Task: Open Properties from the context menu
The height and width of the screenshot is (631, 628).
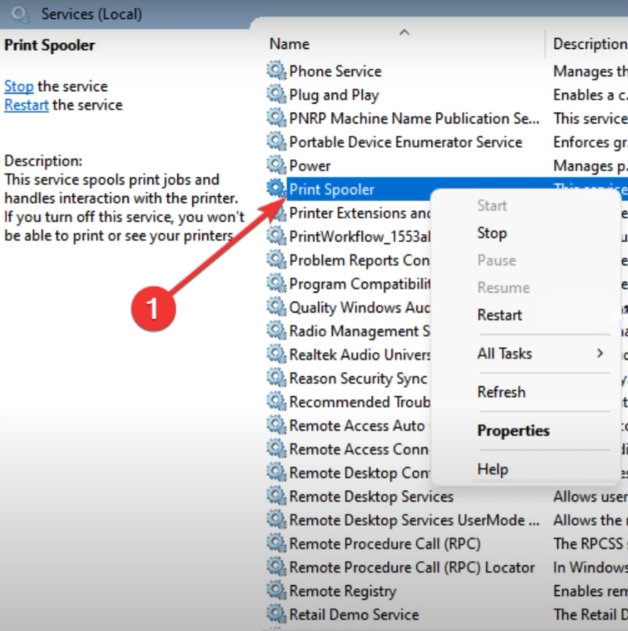Action: 513,431
